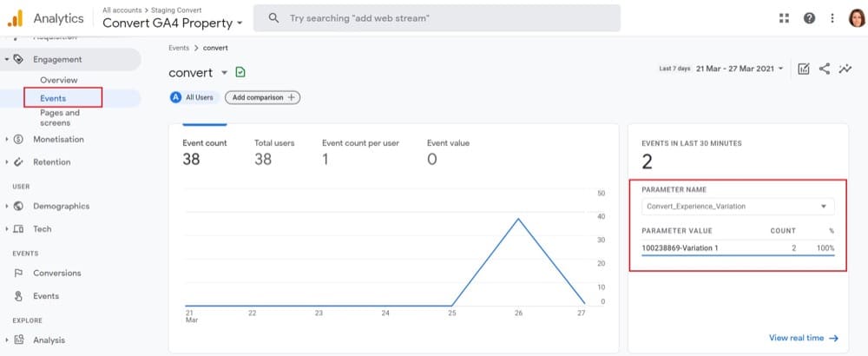Select the Total users metric tab

click(274, 151)
